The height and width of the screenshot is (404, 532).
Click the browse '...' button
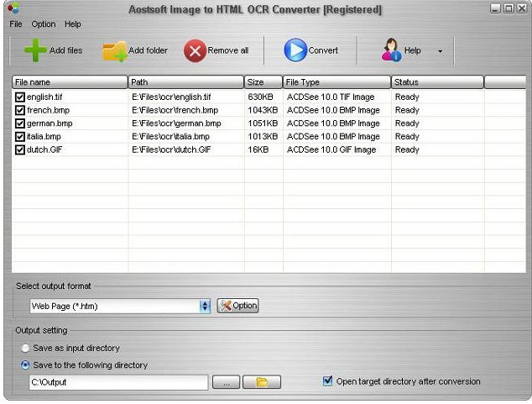click(226, 382)
